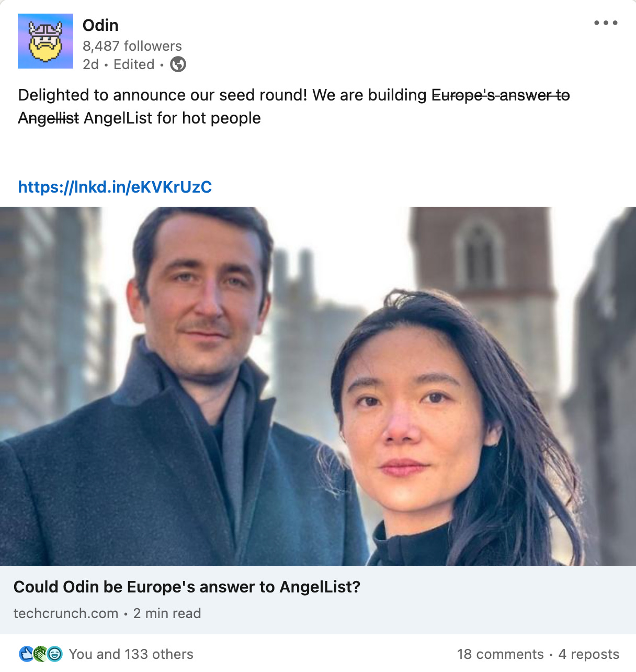636x672 pixels.
Task: Open the three-dot post options menu
Action: (606, 23)
